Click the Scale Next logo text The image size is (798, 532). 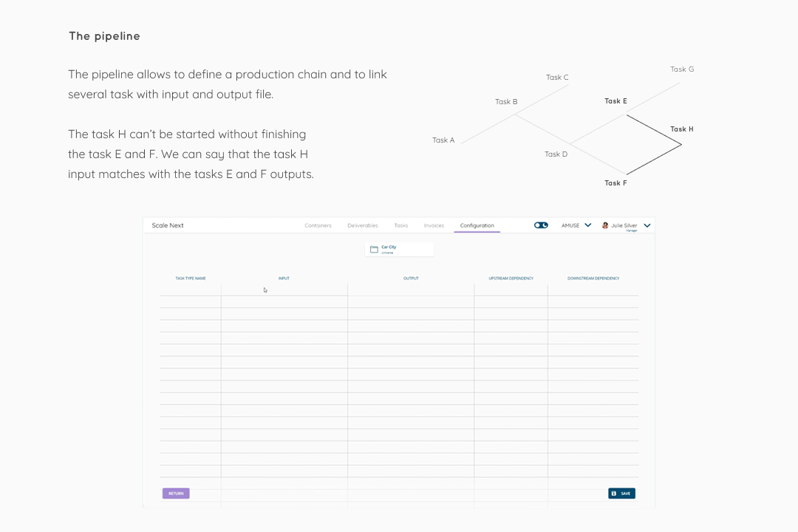click(168, 225)
